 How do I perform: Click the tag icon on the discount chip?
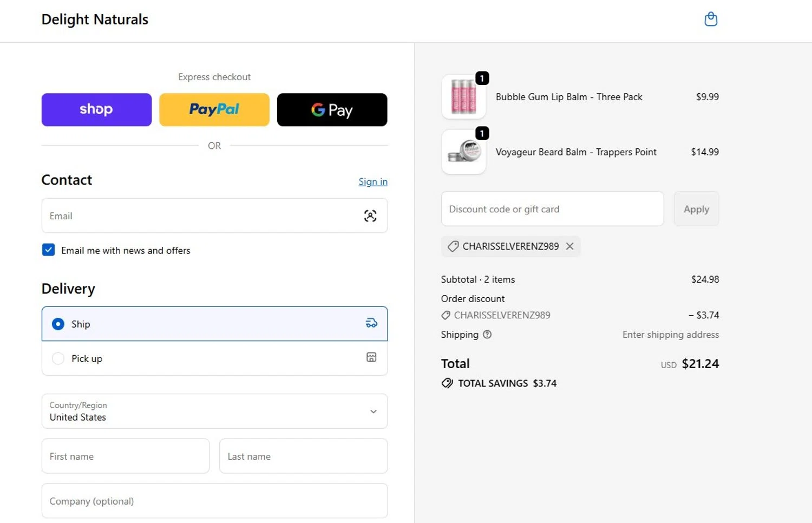pos(453,246)
